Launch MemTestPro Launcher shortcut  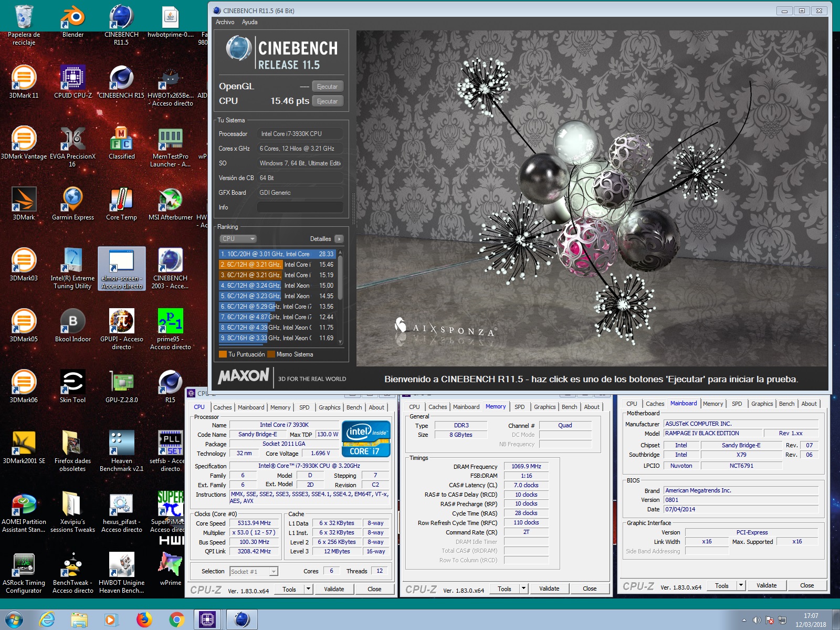tap(170, 146)
